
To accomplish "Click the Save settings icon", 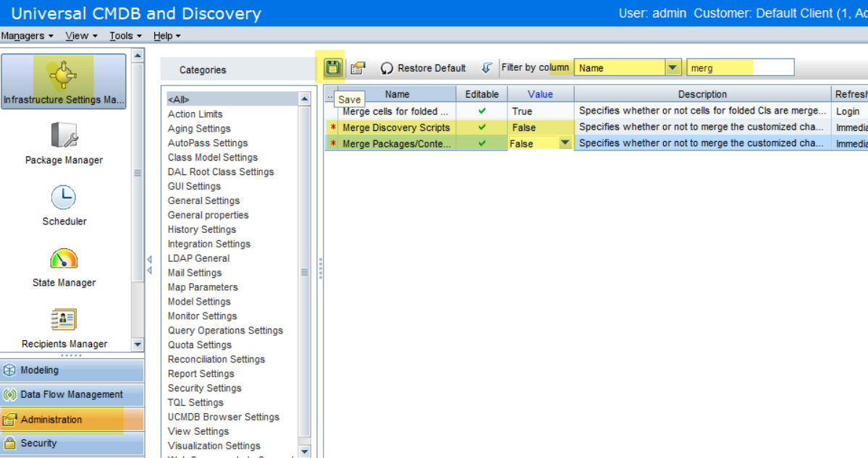I will point(332,67).
